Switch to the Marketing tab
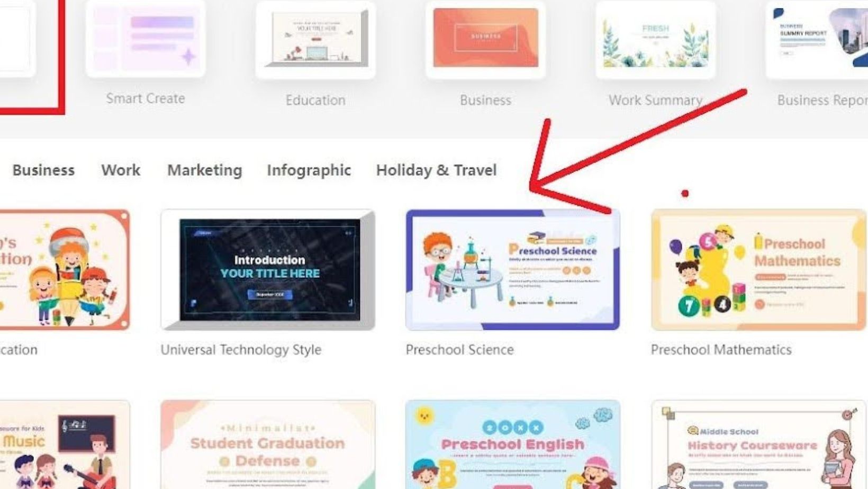Screen dimensions: 868x489 pyautogui.click(x=204, y=170)
